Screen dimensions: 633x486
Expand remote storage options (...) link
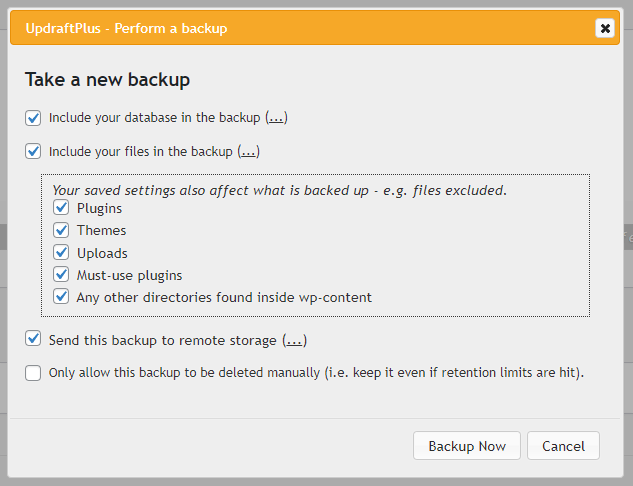(x=294, y=341)
